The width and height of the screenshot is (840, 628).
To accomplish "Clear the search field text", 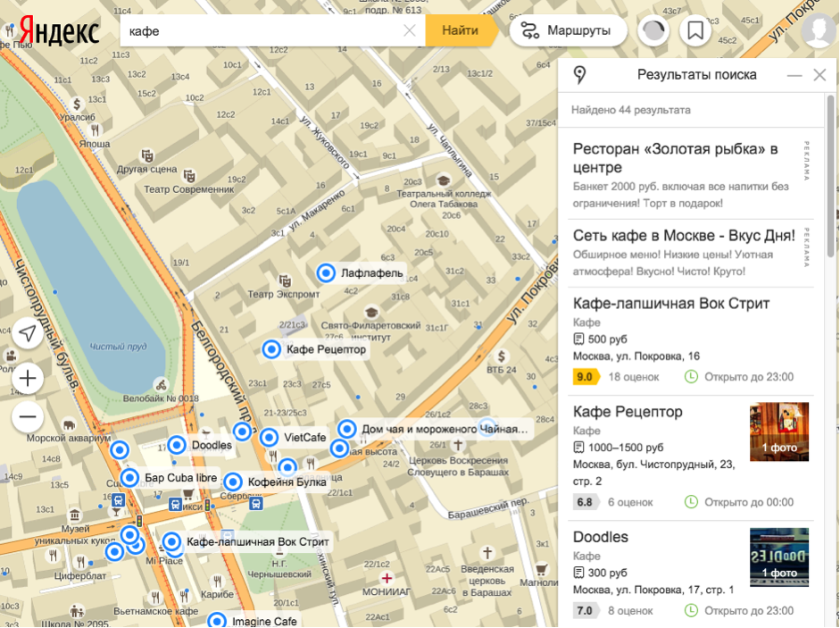I will coord(409,30).
